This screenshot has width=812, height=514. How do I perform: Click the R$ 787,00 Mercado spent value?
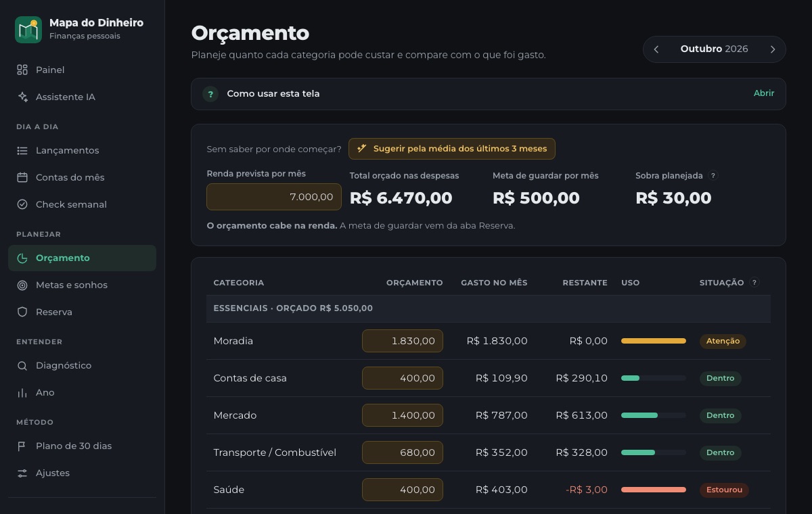tap(501, 415)
